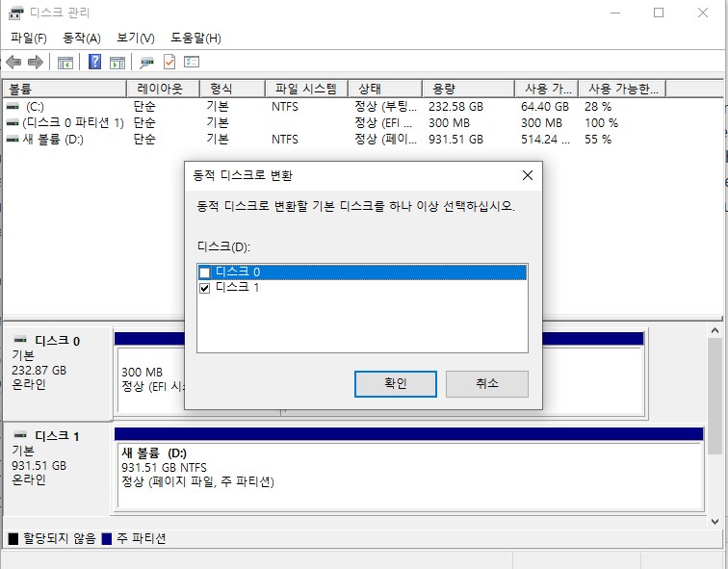This screenshot has height=569, width=728.
Task: Click the 28 % free cell
Action: click(x=598, y=107)
